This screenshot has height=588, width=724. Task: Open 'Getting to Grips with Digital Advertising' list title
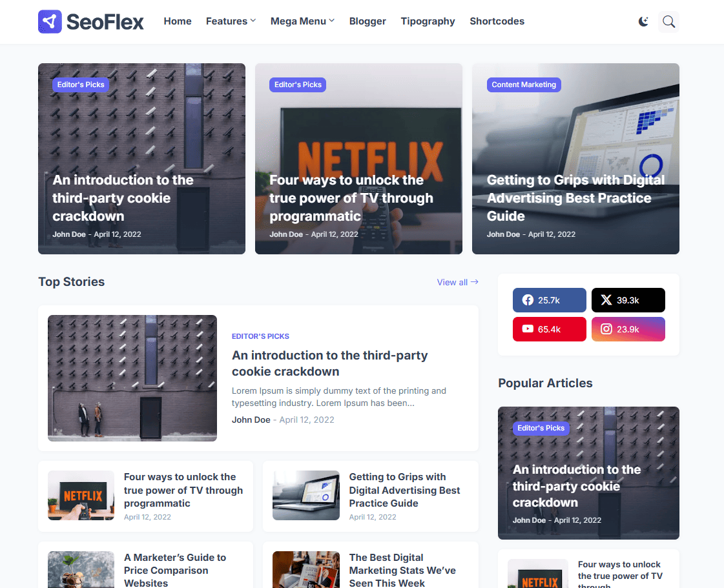(x=404, y=490)
